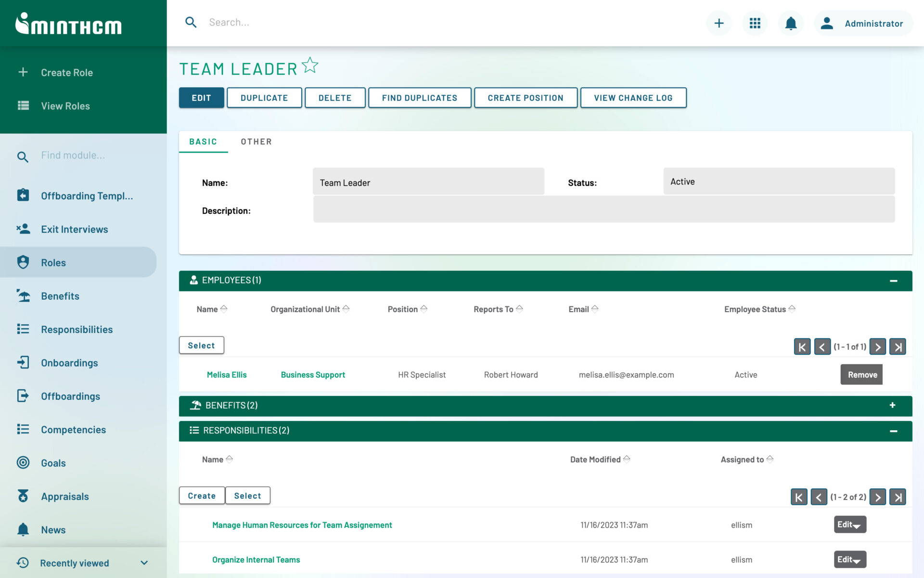Image resolution: width=924 pixels, height=578 pixels.
Task: Open the Appraisals module from sidebar
Action: tap(64, 496)
